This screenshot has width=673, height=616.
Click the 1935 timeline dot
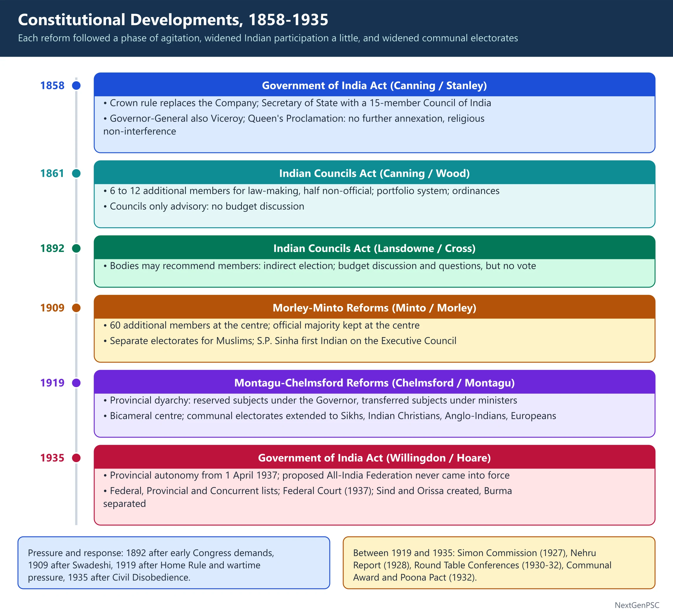click(76, 458)
